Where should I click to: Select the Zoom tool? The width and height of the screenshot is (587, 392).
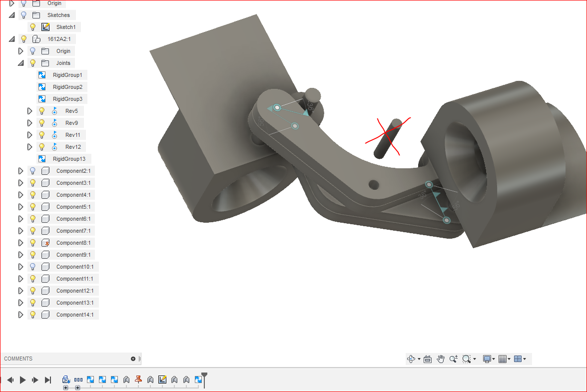tap(454, 359)
